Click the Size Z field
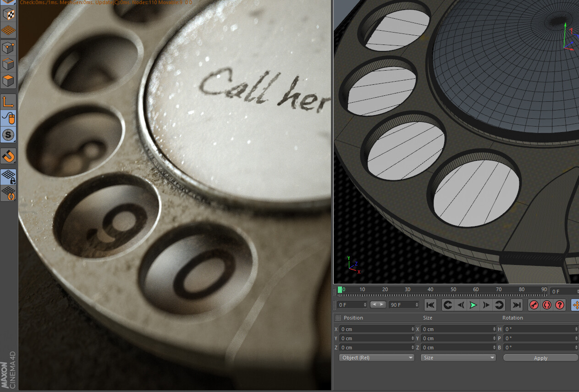Screen dimensions: 579x392 [x=458, y=348]
